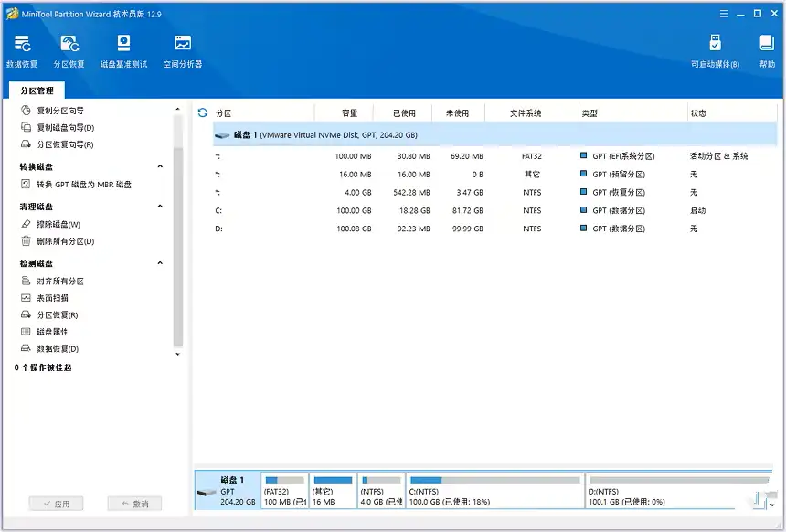Choose 表面扫描 in the sidebar
This screenshot has width=786, height=532.
52,298
